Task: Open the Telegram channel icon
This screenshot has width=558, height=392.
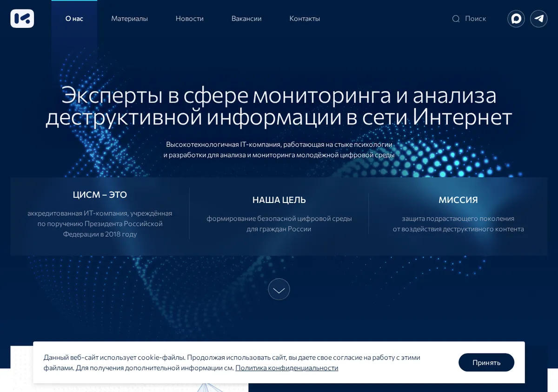Action: click(539, 19)
